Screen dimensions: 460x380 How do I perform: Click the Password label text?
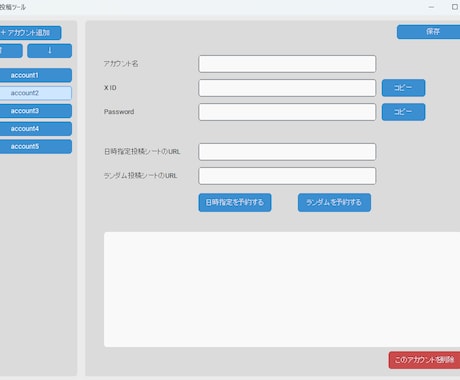point(119,112)
